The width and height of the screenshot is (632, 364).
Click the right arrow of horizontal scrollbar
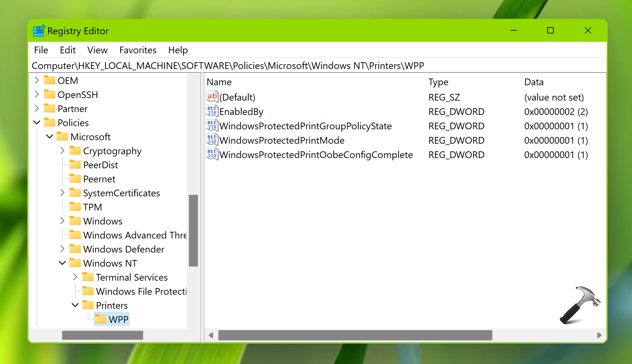[599, 335]
